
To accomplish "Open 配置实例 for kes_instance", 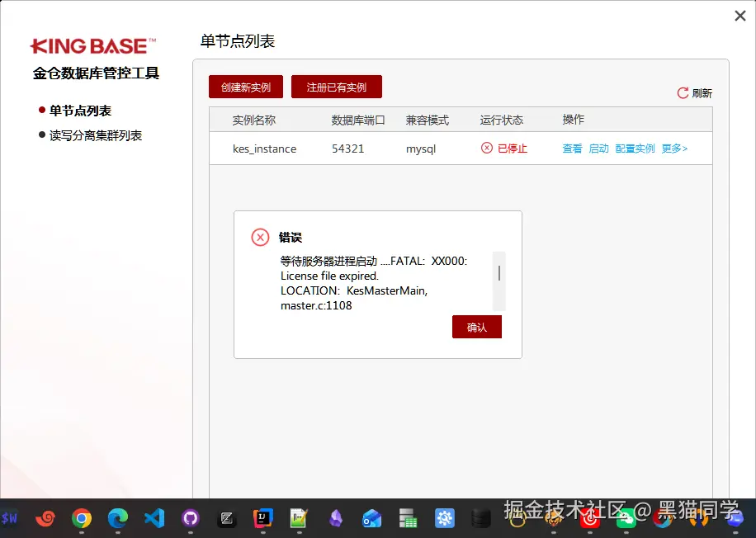I will click(635, 149).
